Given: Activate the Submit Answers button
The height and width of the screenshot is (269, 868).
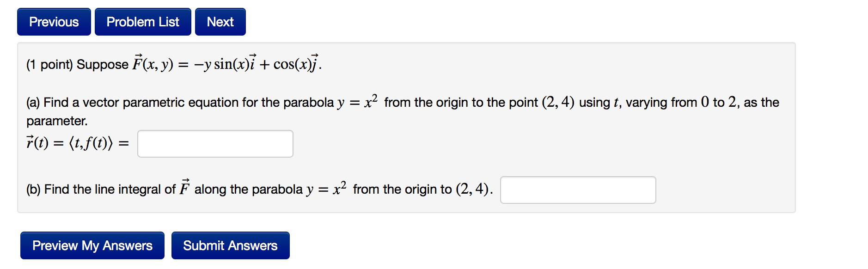Looking at the screenshot, I should pos(230,245).
